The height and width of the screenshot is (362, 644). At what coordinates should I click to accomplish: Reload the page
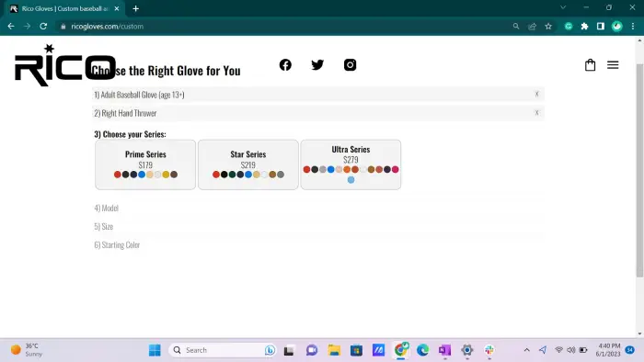(43, 27)
